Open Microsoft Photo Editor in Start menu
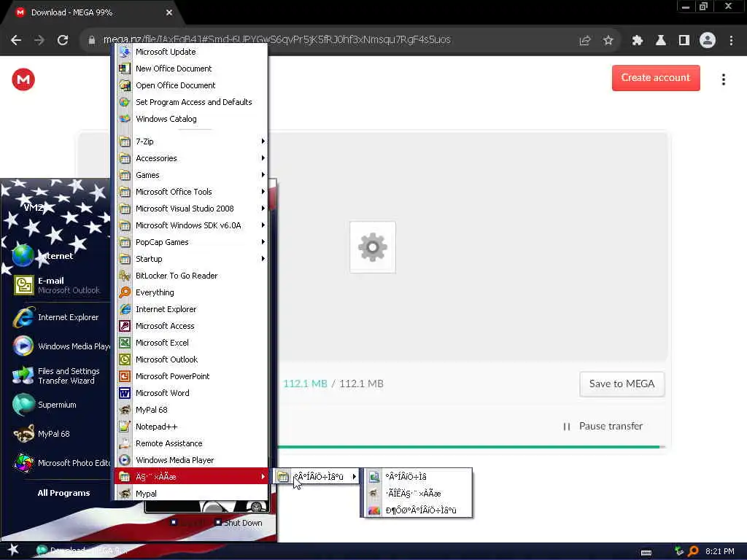The width and height of the screenshot is (747, 560). tap(61, 463)
